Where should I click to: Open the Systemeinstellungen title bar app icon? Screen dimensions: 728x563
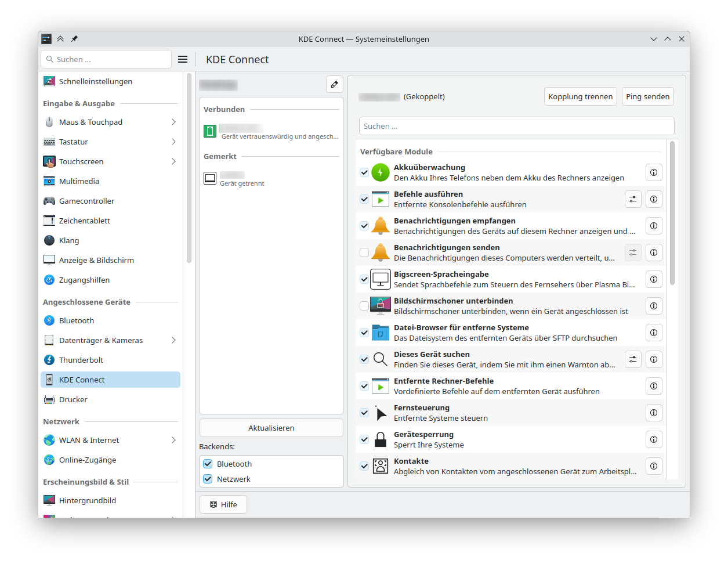(x=46, y=39)
